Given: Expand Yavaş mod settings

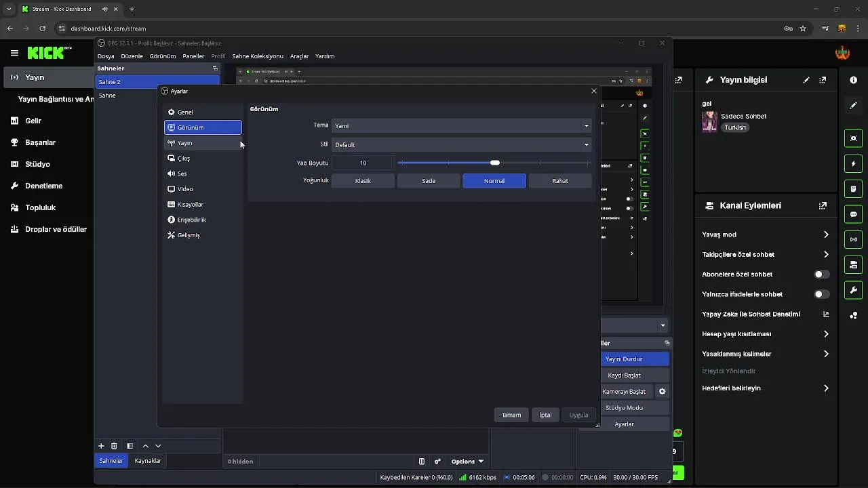Looking at the screenshot, I should [826, 235].
